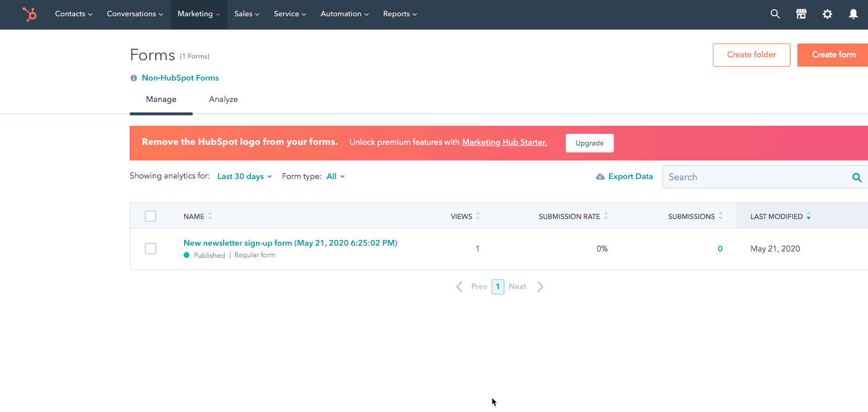The height and width of the screenshot is (412, 868).
Task: Open the Conversations dropdown menu
Action: 135,14
